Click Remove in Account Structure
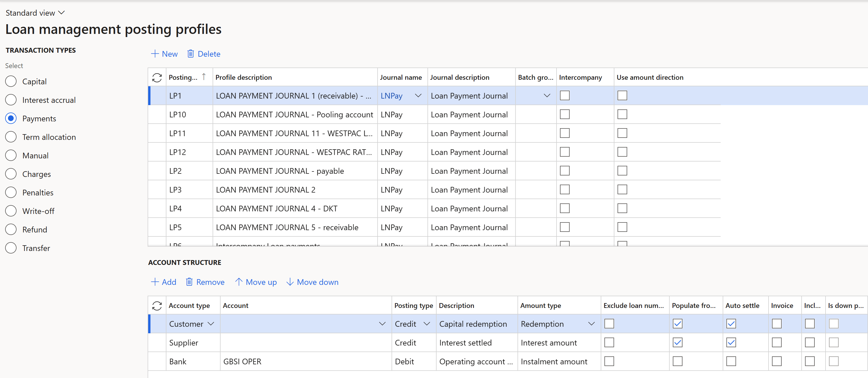The height and width of the screenshot is (378, 868). point(205,282)
